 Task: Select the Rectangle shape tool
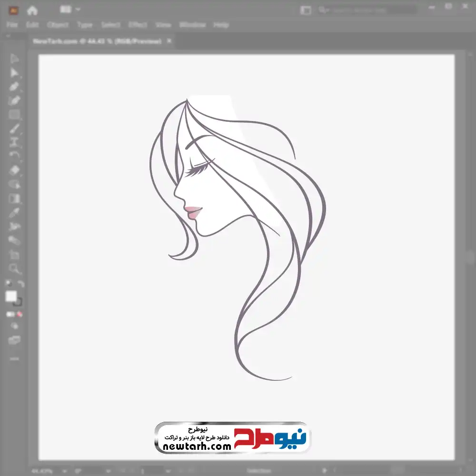[14, 114]
